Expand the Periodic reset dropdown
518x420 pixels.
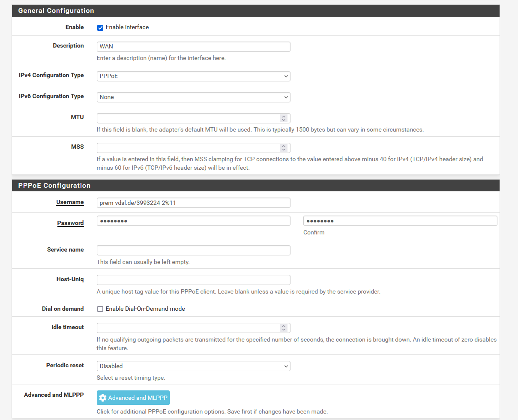point(193,366)
